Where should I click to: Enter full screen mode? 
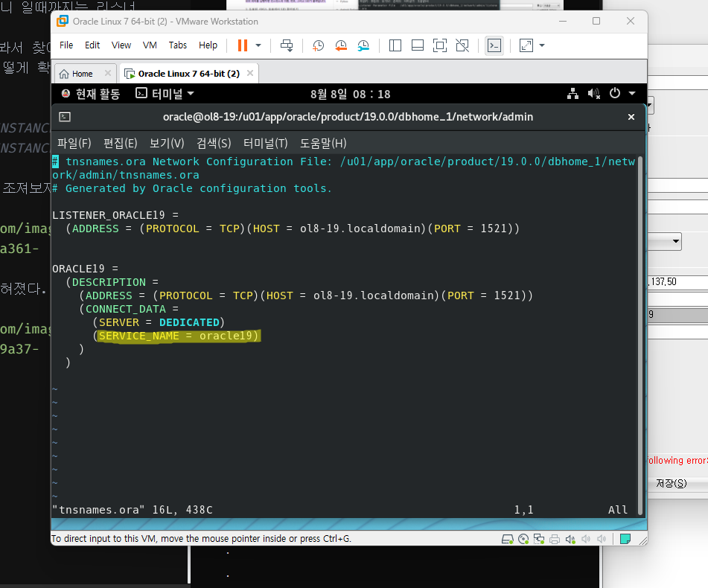click(440, 45)
